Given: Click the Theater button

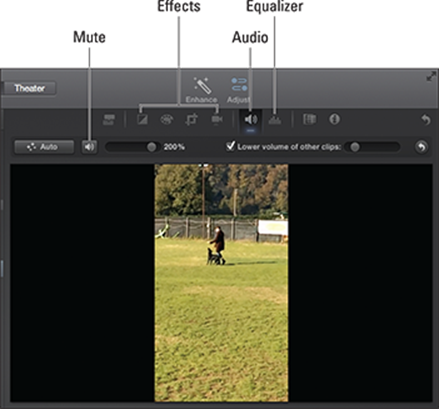Looking at the screenshot, I should (29, 88).
